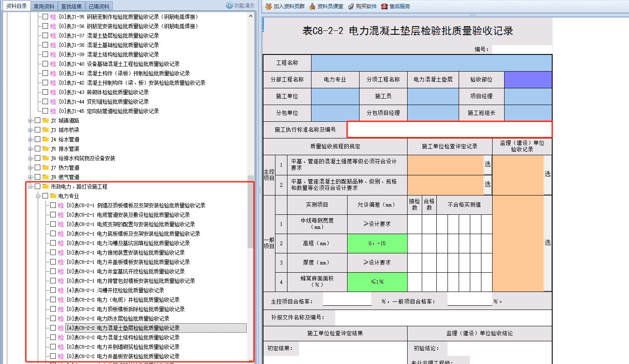Tick the 电力专业 folder checkbox
This screenshot has width=629, height=364.
click(x=45, y=196)
